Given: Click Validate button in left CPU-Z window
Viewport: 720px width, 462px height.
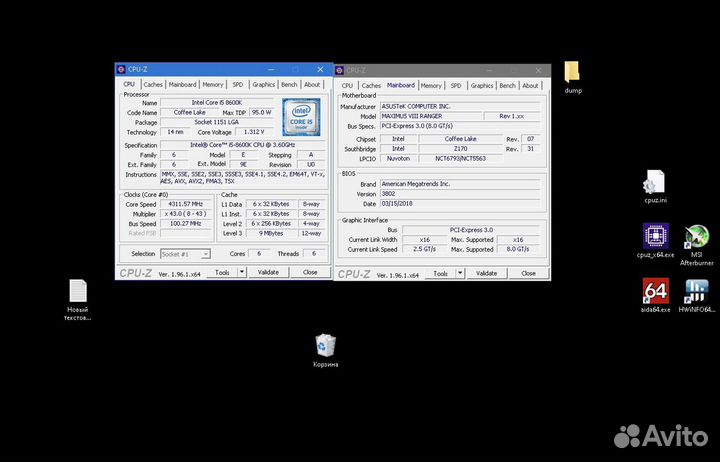Looking at the screenshot, I should click(x=268, y=272).
